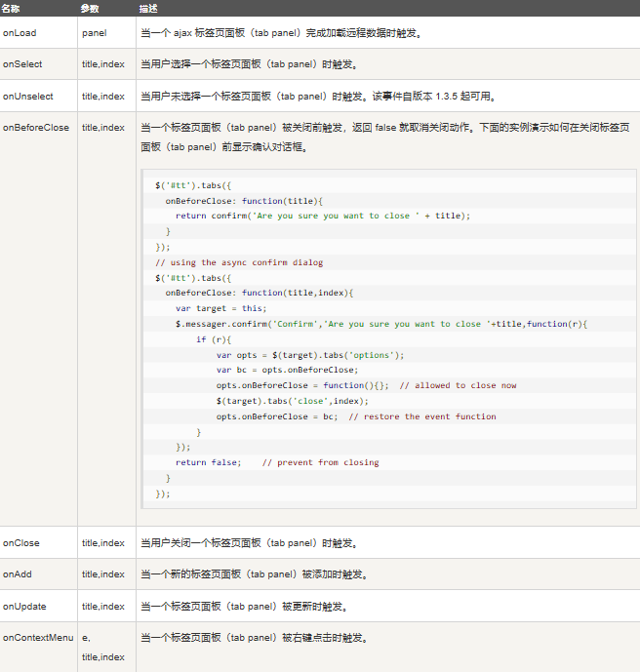
Task: Click the '// allowed to close now' code line
Action: [x=367, y=385]
